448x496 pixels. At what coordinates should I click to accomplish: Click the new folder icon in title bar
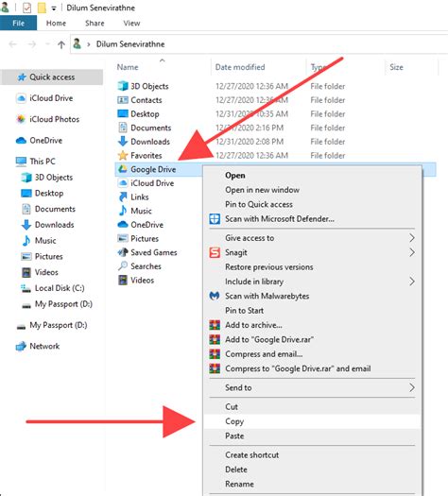[x=42, y=8]
